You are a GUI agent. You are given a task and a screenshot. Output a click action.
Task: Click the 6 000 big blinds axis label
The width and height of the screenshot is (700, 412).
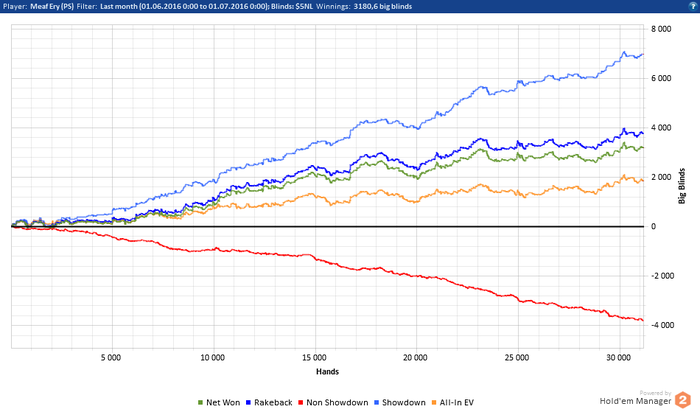click(661, 79)
